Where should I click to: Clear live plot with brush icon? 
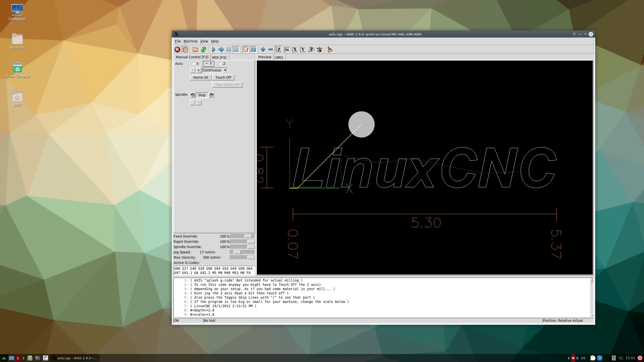330,50
